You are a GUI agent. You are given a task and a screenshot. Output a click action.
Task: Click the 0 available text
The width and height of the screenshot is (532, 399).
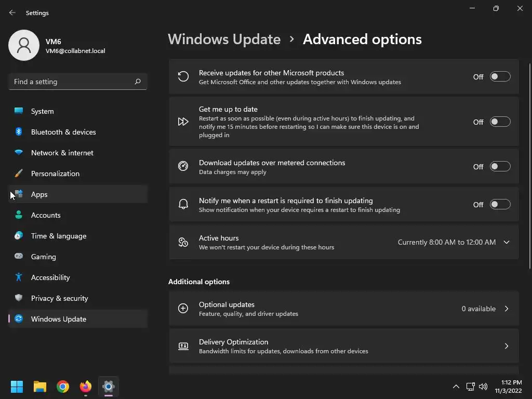(x=478, y=309)
